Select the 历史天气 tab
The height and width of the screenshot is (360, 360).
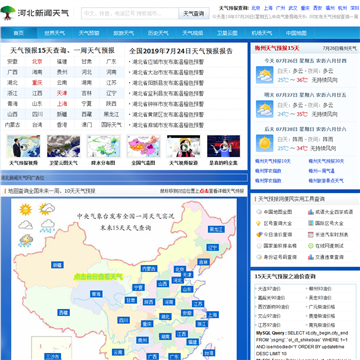[x=158, y=33]
